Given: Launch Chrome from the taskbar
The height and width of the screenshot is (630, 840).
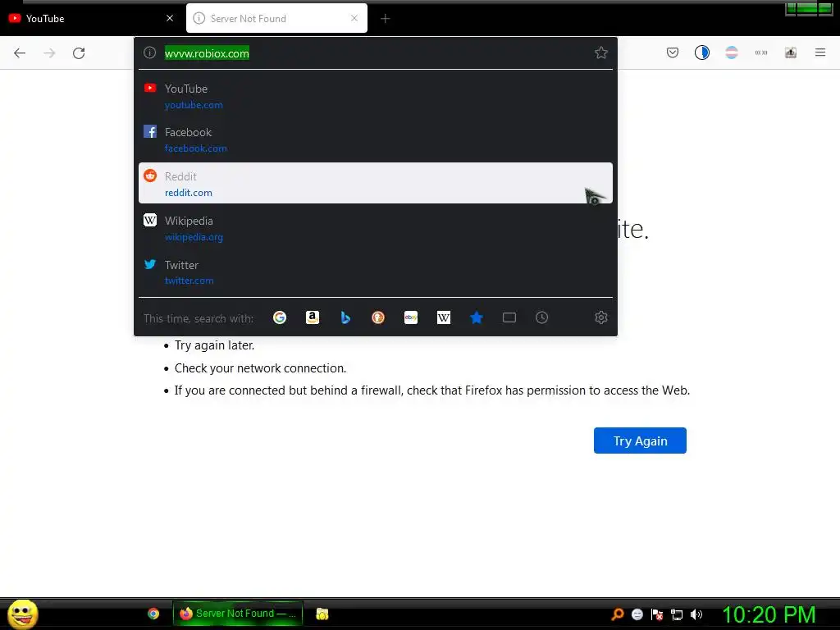Looking at the screenshot, I should [153, 614].
